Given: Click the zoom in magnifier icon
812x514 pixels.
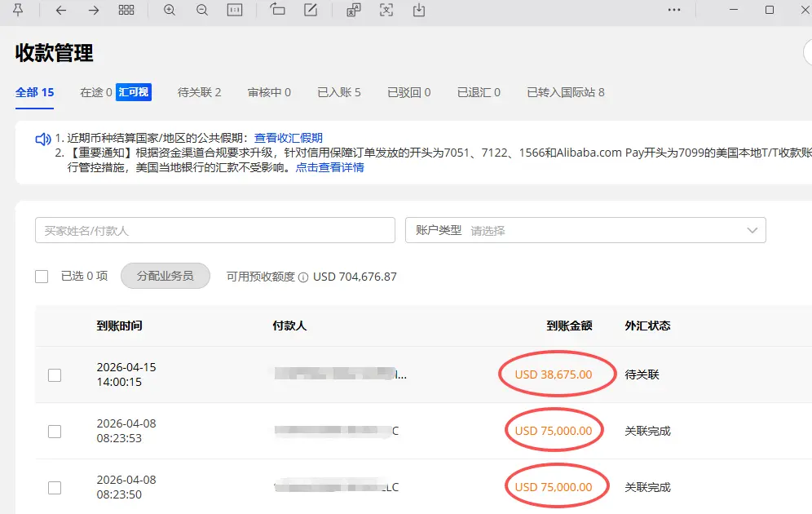Looking at the screenshot, I should pyautogui.click(x=170, y=10).
